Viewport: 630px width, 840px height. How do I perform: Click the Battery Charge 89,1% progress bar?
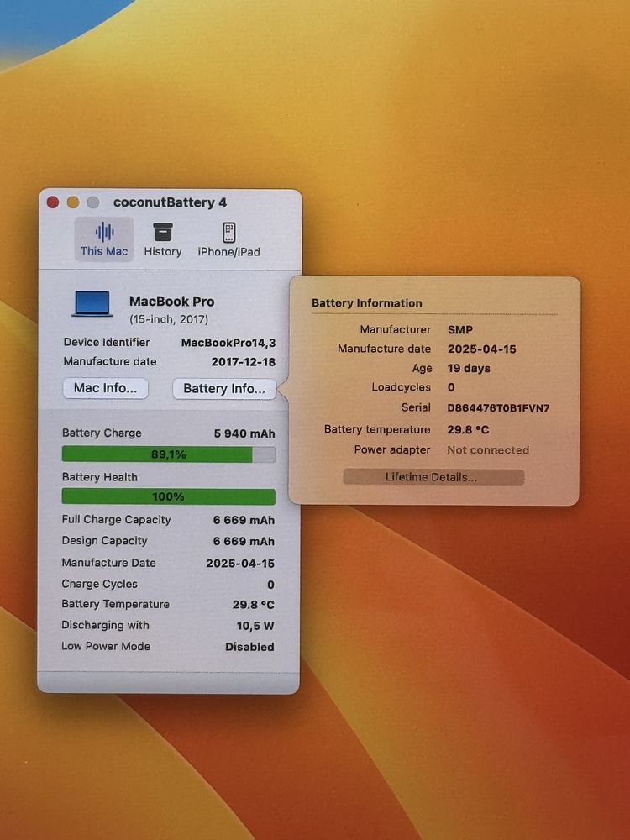(x=169, y=454)
